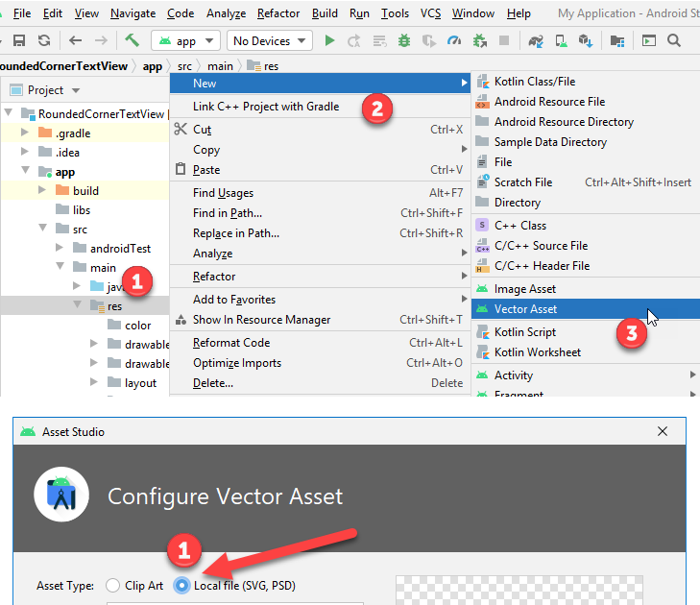Open SDK Manager icon in toolbar
Image resolution: width=700 pixels, height=605 pixels.
click(586, 41)
